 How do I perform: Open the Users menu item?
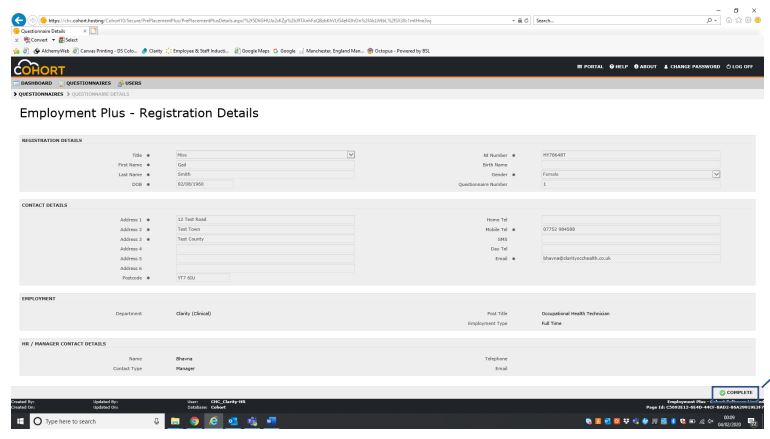(130, 83)
